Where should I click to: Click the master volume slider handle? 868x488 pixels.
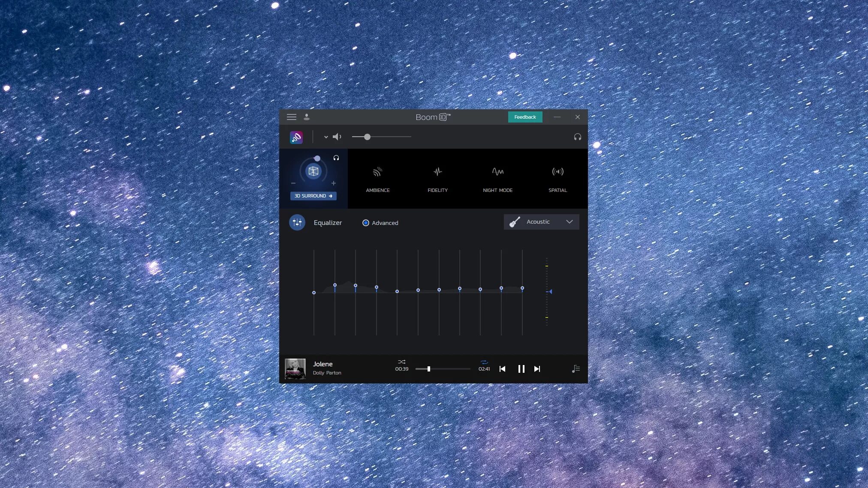pos(367,137)
